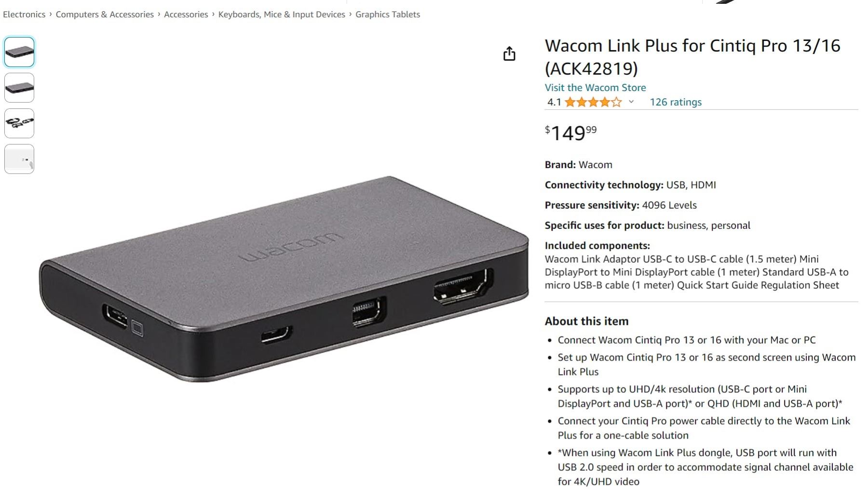Select the fourth white thumbnail
Screen dimensions: 868x493
coord(19,159)
